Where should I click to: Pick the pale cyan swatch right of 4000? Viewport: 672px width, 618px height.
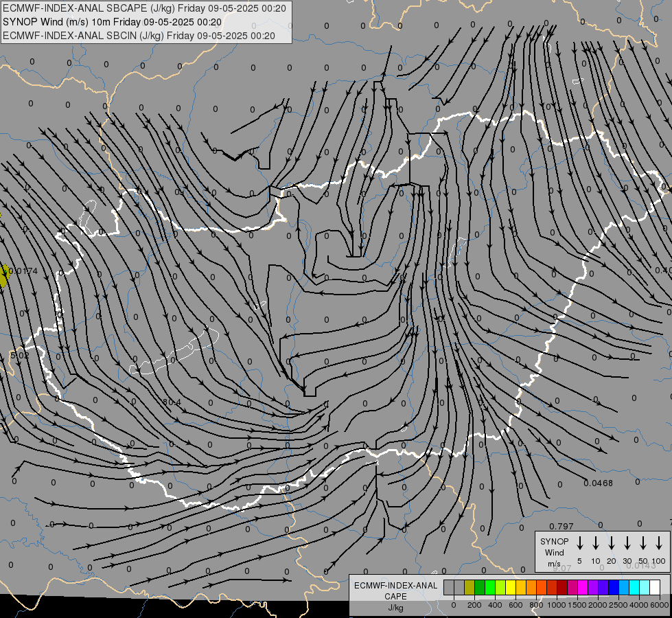coord(645,587)
